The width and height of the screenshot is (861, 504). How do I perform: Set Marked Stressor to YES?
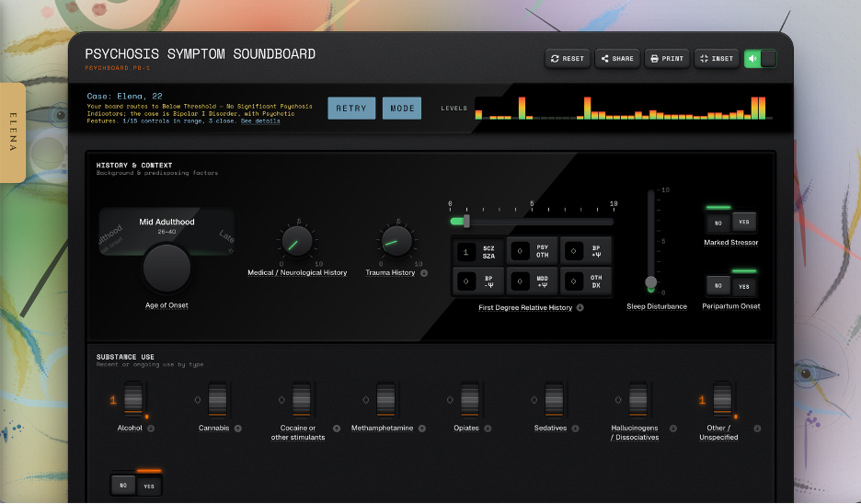click(x=744, y=222)
